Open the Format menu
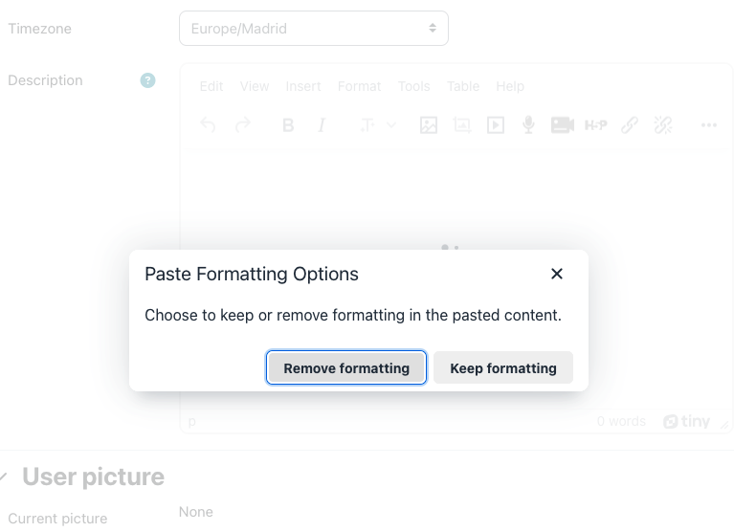This screenshot has height=532, width=756. 359,86
